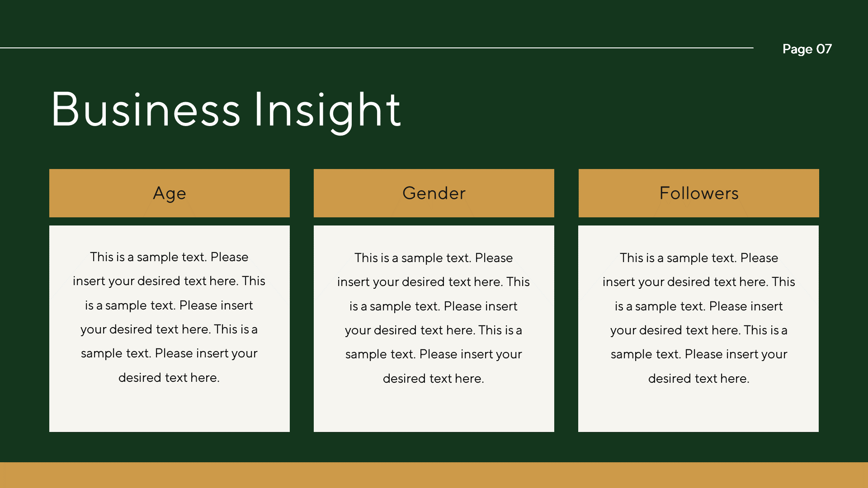Screen dimensions: 868x488
Task: Click empty area of Age white card
Action: (x=169, y=409)
